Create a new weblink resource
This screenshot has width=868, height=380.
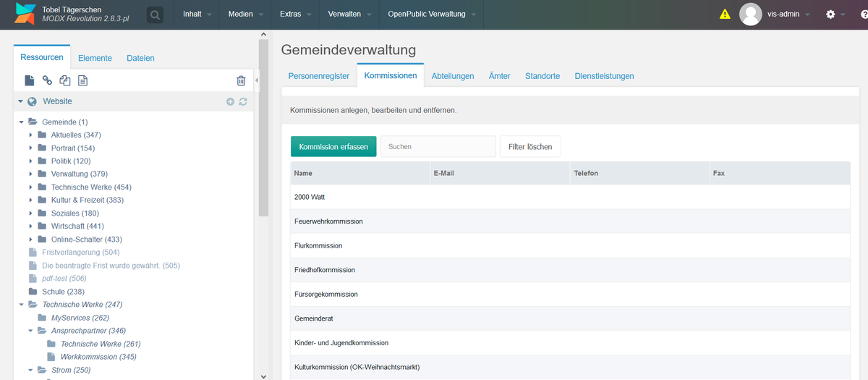pos(47,80)
